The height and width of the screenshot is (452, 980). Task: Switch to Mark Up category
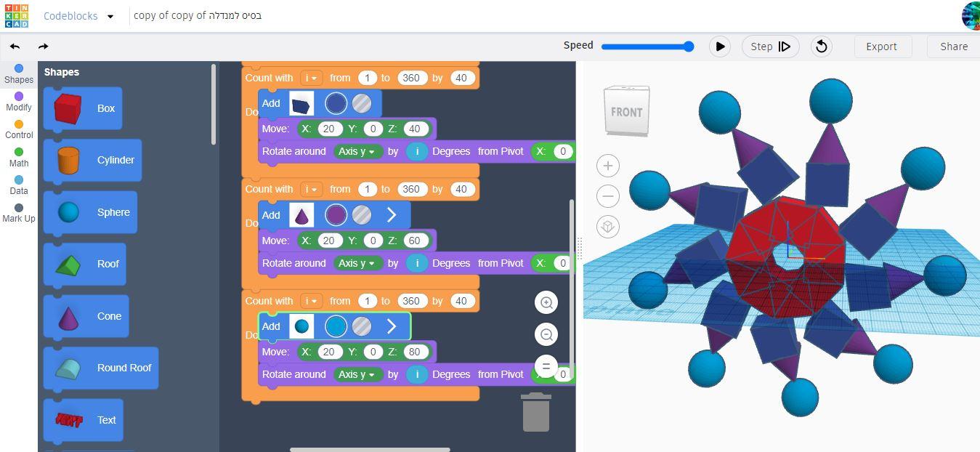point(19,213)
